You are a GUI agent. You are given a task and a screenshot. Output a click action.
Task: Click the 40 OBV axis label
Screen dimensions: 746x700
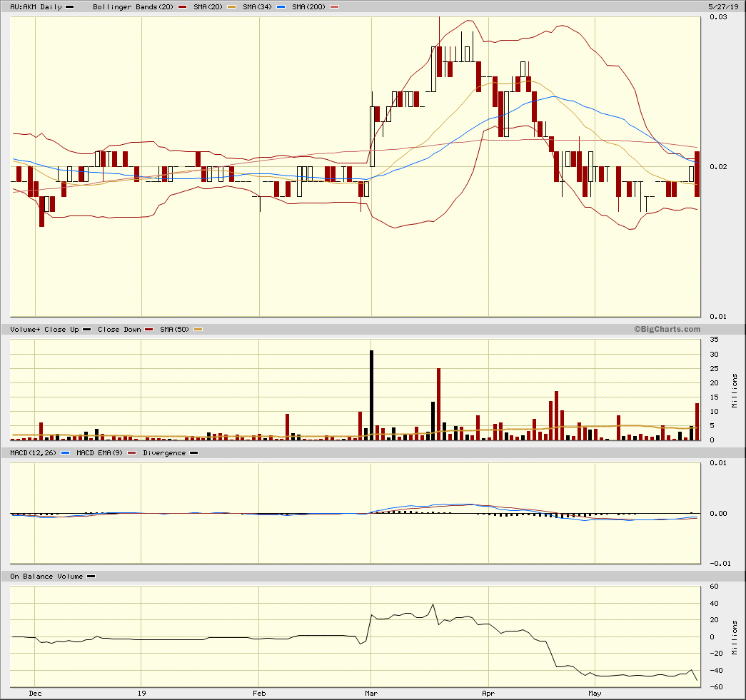714,604
